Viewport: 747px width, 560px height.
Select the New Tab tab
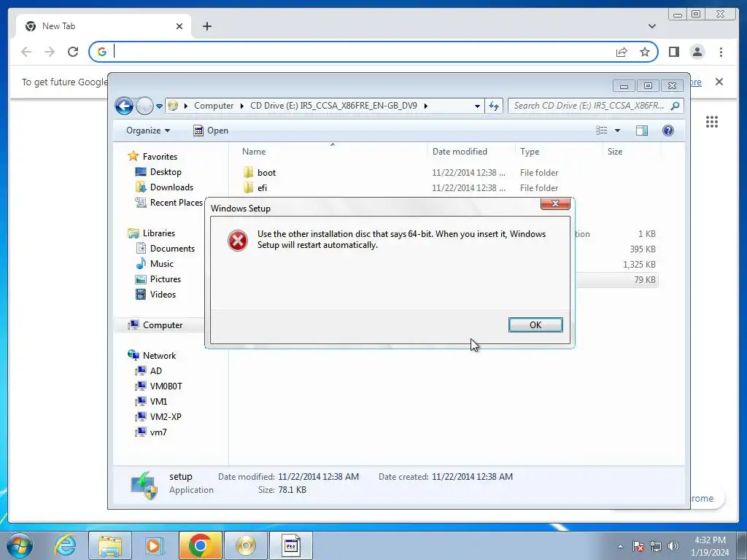pos(102,26)
